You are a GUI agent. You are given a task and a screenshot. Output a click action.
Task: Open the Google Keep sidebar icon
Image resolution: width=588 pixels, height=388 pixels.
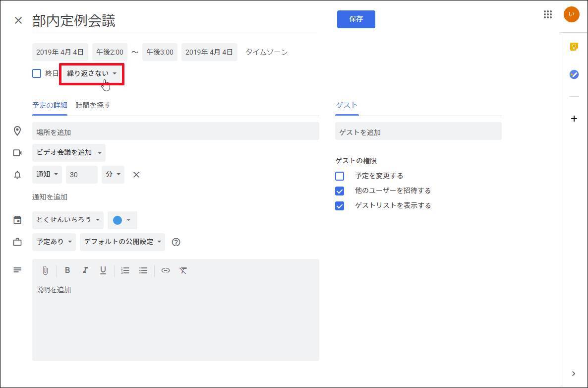574,47
